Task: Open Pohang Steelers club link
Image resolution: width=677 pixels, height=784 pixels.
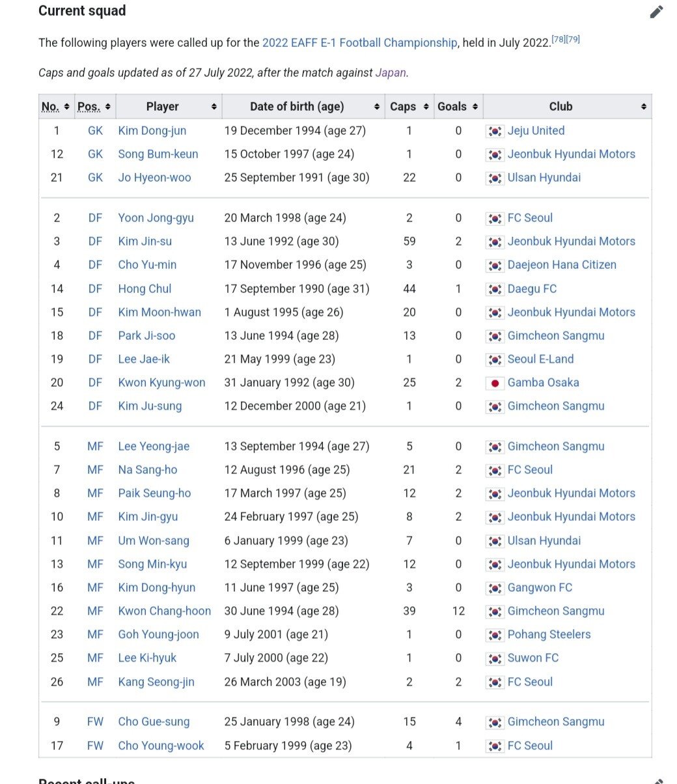Action: (549, 634)
